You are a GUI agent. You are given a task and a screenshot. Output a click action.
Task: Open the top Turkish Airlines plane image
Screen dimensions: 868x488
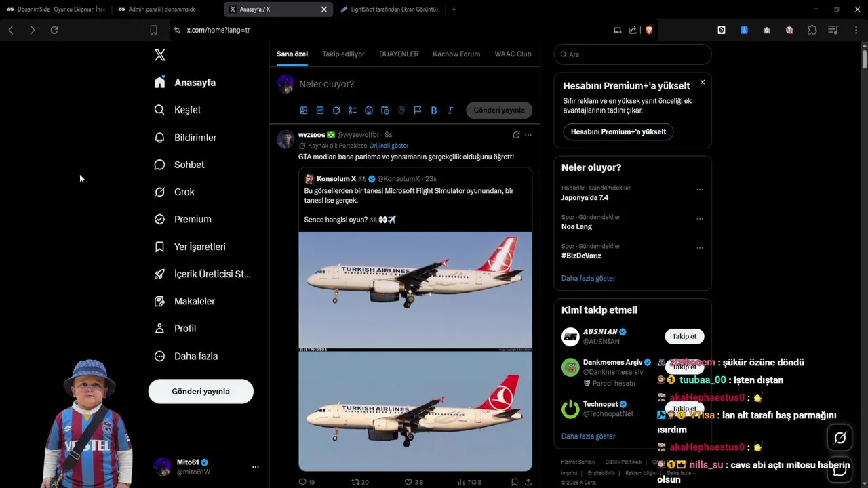pos(415,290)
